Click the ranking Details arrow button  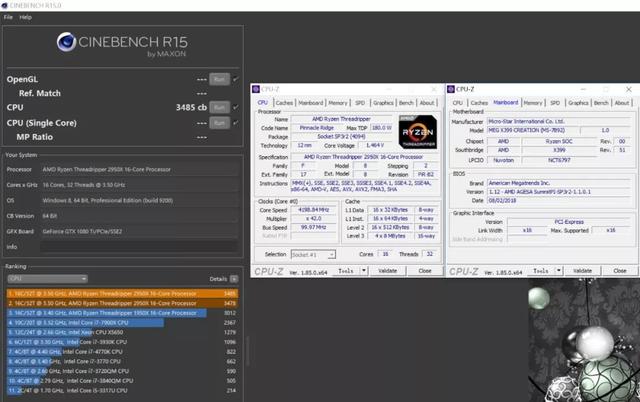pyautogui.click(x=234, y=279)
